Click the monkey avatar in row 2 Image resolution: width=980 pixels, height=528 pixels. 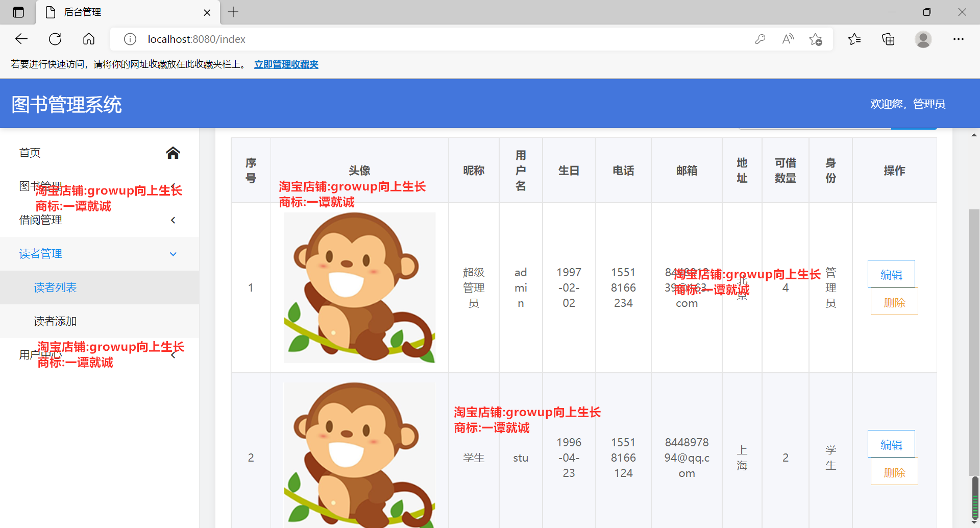359,455
